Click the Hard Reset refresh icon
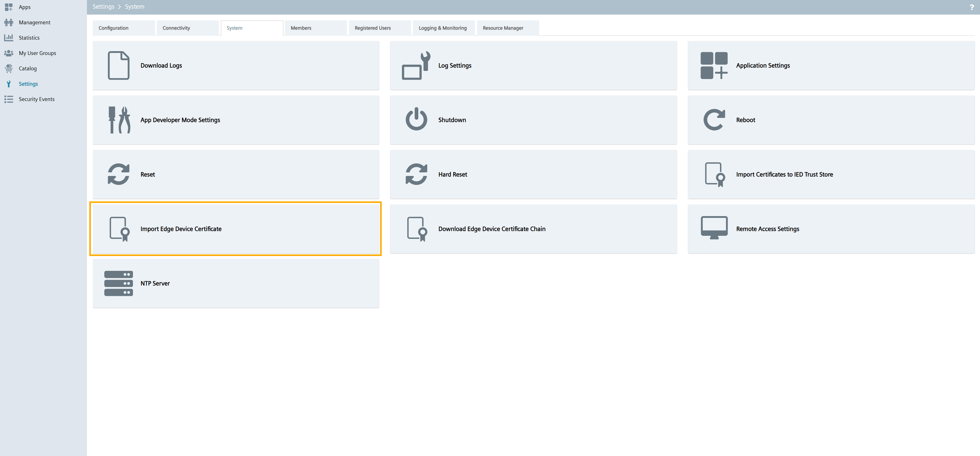The image size is (980, 456). coord(416,174)
